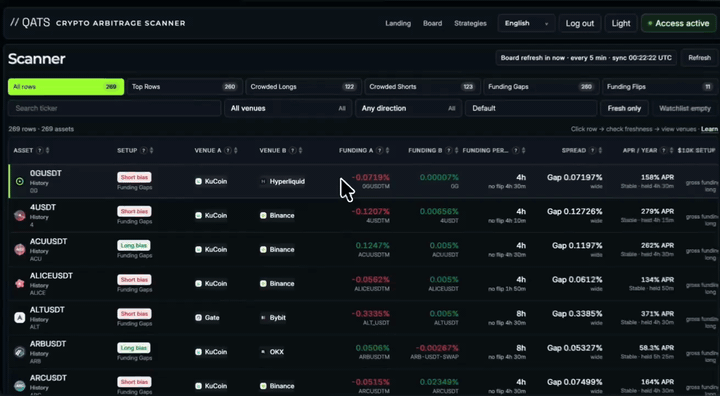Sort by the Setup column arrows
The height and width of the screenshot is (396, 720).
152,151
